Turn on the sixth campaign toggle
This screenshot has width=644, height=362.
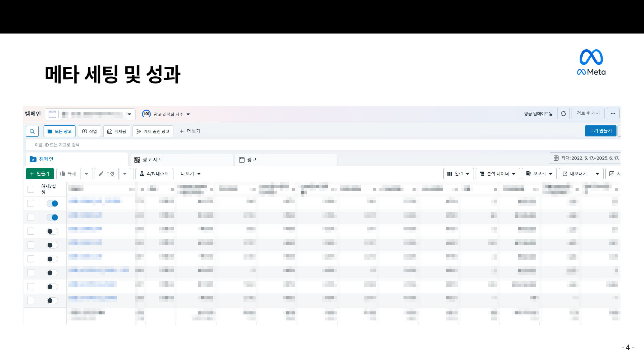coord(52,273)
